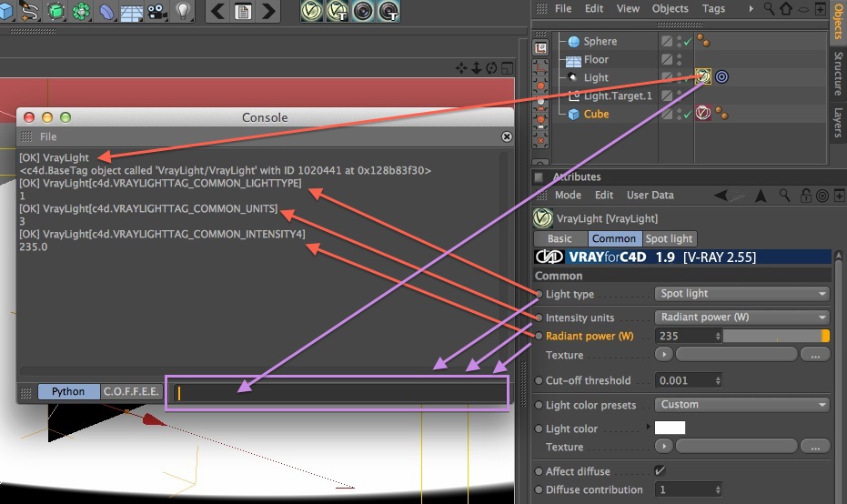Click animation dot beside Intensity units

(539, 318)
